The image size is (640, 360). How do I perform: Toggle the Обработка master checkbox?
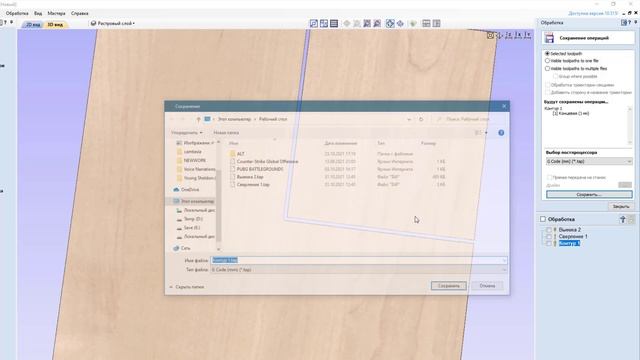(x=543, y=219)
